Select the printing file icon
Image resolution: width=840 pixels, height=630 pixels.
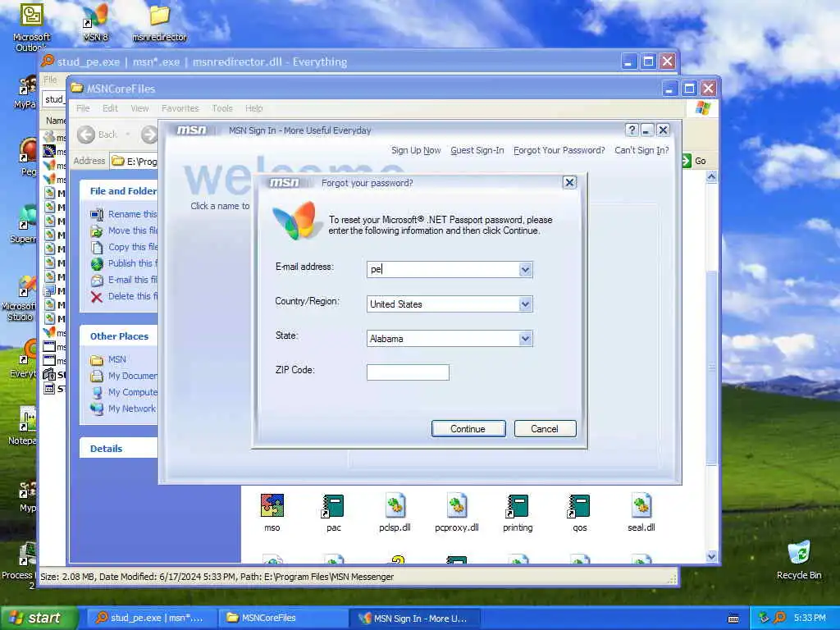tap(518, 513)
